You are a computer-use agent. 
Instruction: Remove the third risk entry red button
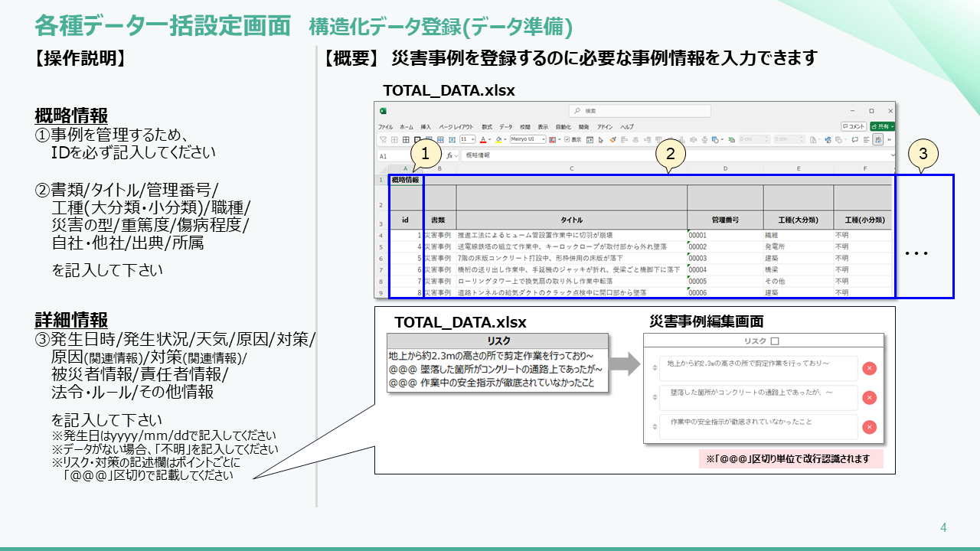(x=869, y=427)
